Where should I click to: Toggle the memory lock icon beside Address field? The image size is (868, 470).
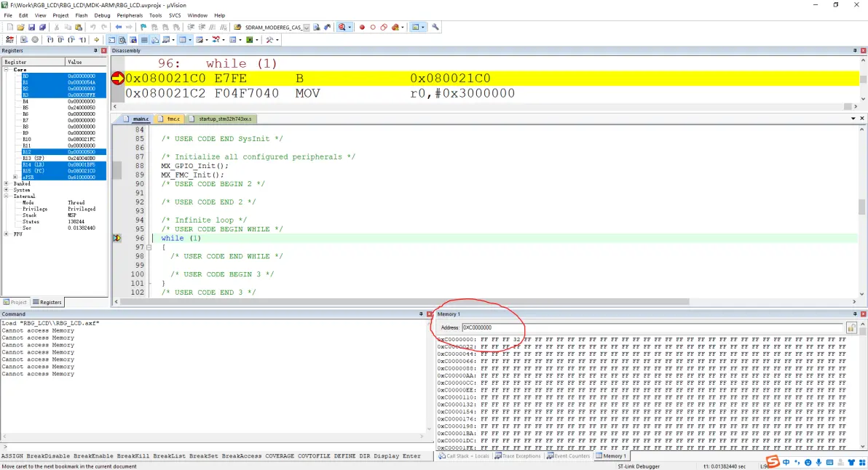851,327
